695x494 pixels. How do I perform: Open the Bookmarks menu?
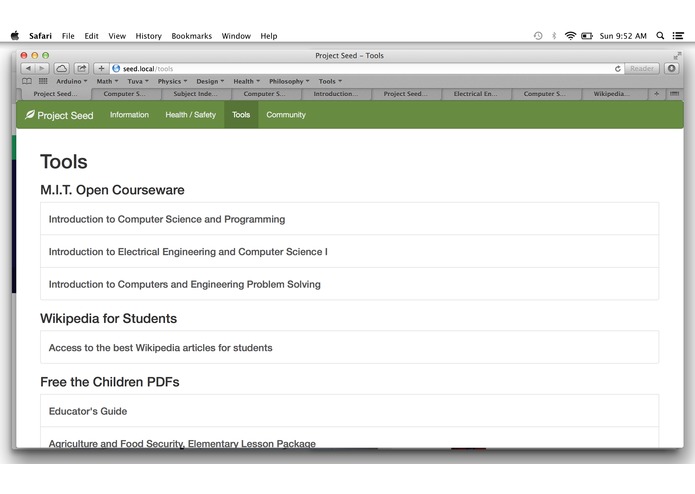point(191,36)
